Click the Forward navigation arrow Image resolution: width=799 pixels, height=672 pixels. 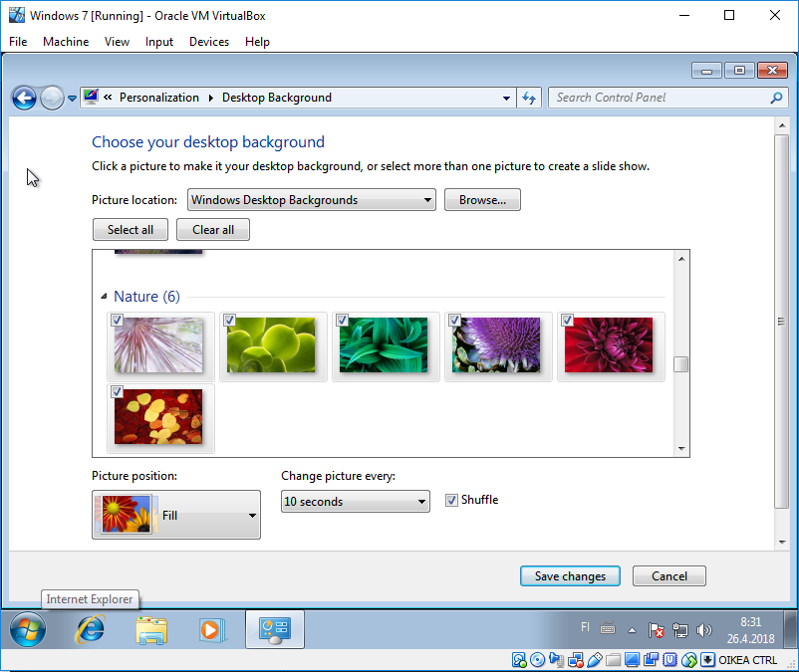pos(52,98)
